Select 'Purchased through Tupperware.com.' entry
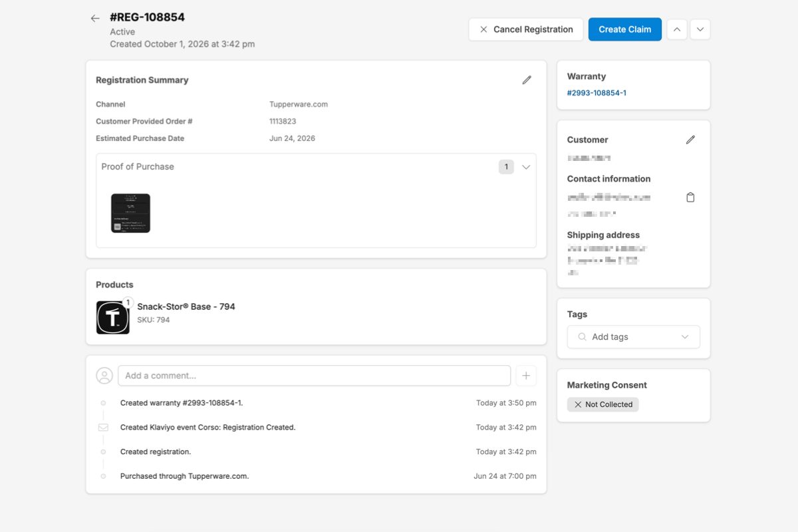The height and width of the screenshot is (532, 798). tap(184, 476)
